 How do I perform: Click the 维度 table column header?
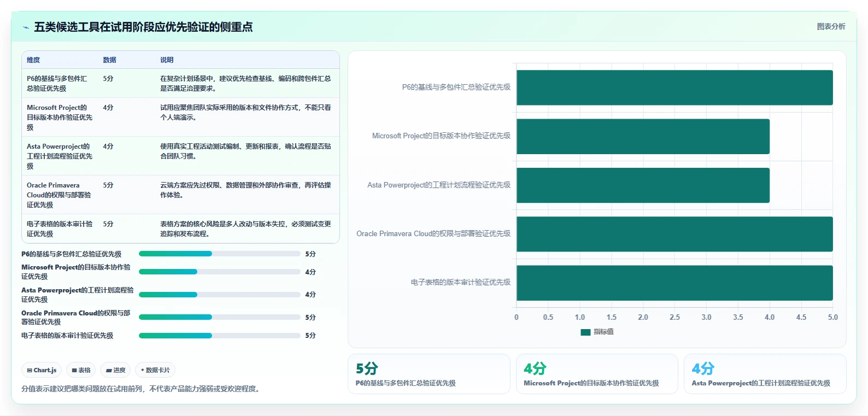coord(33,60)
